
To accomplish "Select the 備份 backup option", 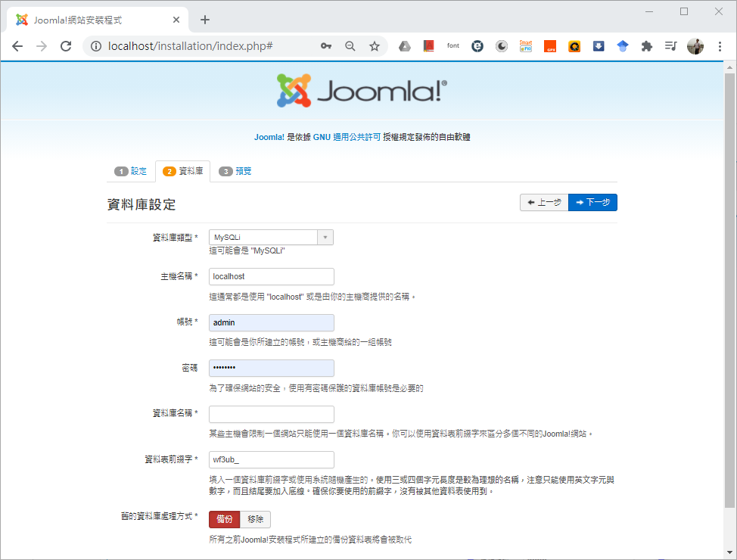I will (225, 519).
